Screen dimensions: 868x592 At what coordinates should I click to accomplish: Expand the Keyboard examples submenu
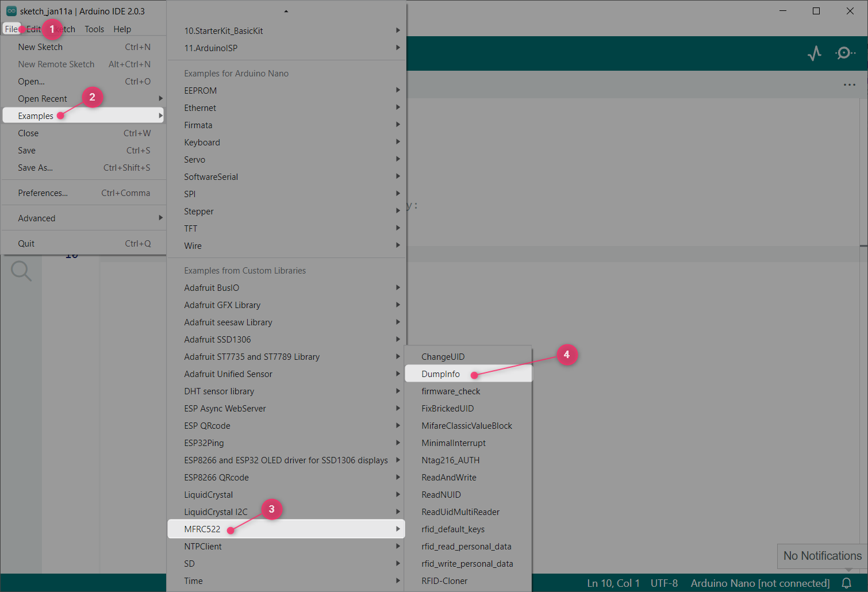click(286, 143)
